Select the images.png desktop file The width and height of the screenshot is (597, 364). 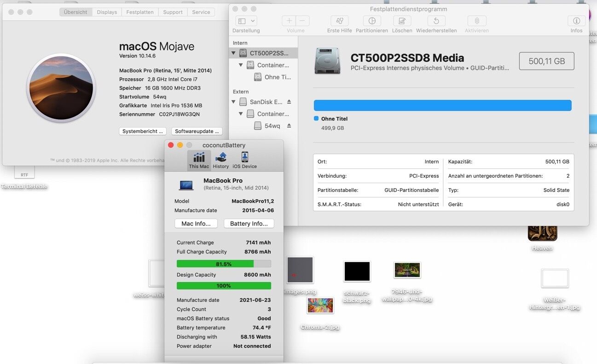(x=300, y=270)
